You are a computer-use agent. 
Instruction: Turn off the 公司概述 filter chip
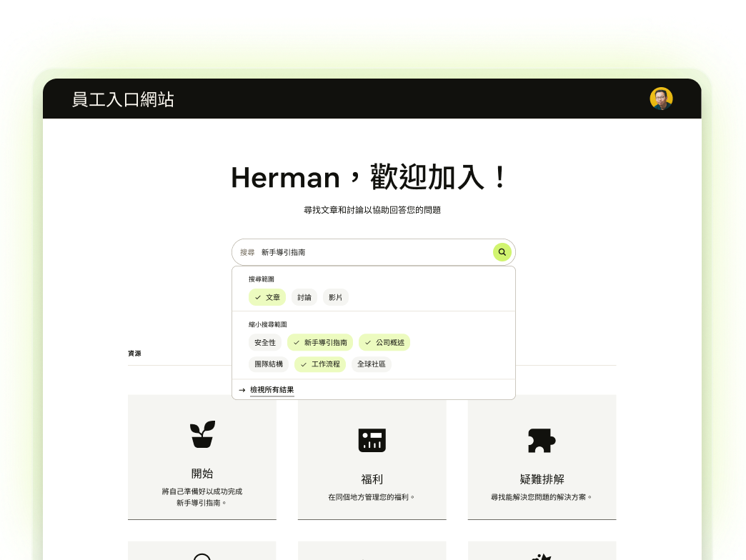click(384, 342)
